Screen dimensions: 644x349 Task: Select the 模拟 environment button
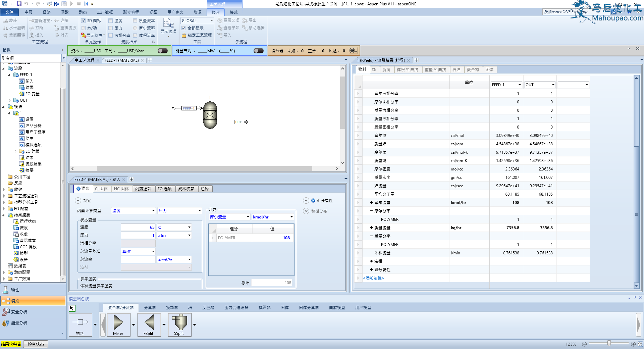point(33,301)
